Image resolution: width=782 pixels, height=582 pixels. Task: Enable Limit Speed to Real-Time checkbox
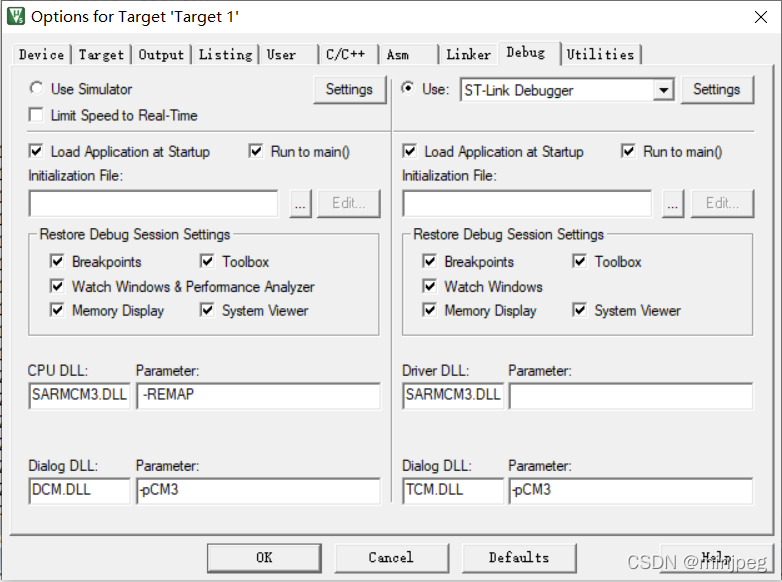tap(36, 115)
